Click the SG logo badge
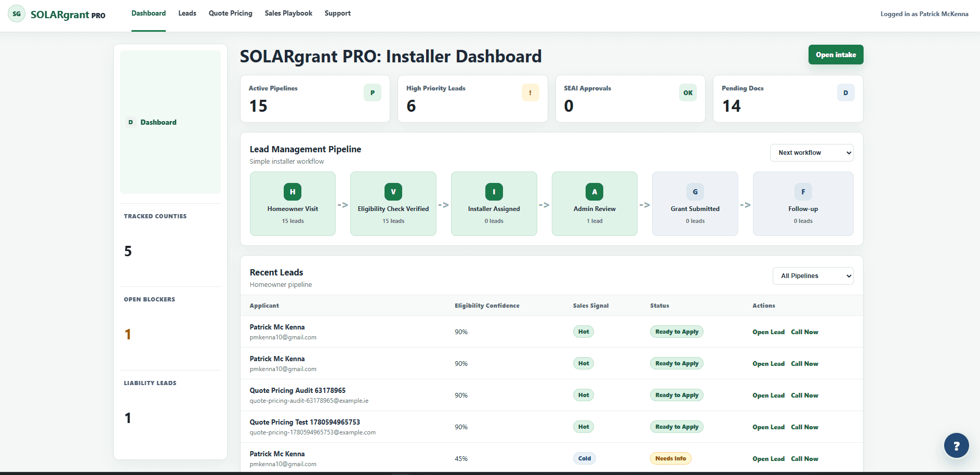980x475 pixels. [x=17, y=14]
